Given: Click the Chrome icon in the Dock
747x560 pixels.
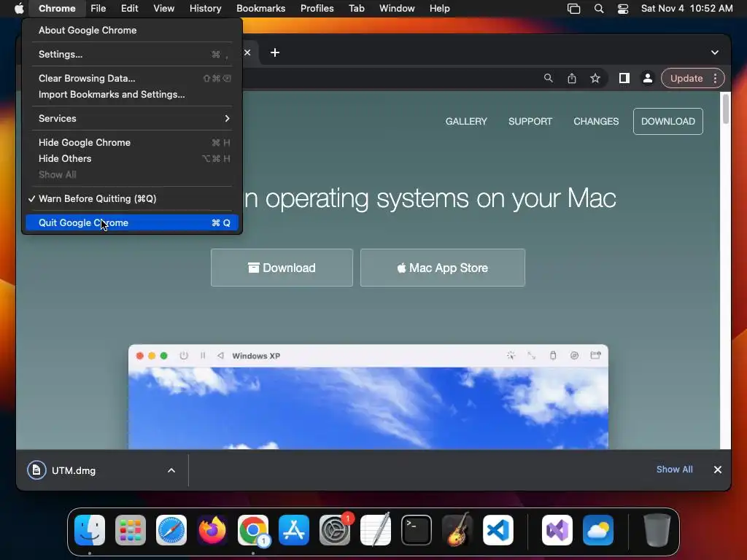Looking at the screenshot, I should (253, 530).
